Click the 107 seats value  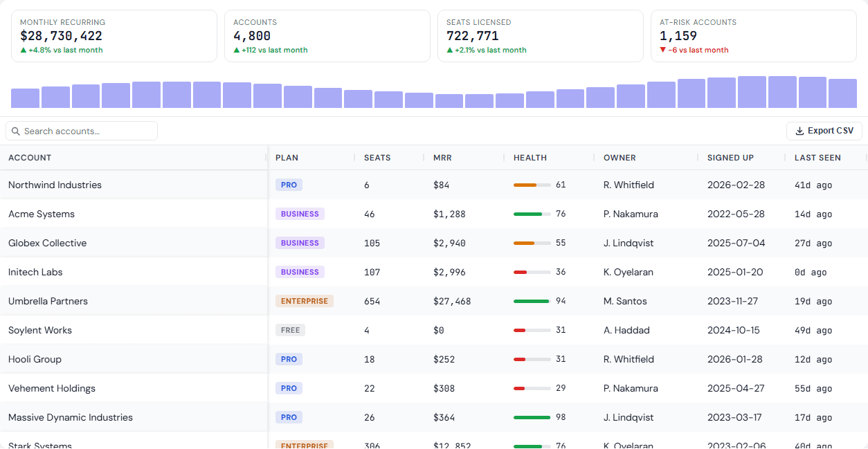coord(372,272)
